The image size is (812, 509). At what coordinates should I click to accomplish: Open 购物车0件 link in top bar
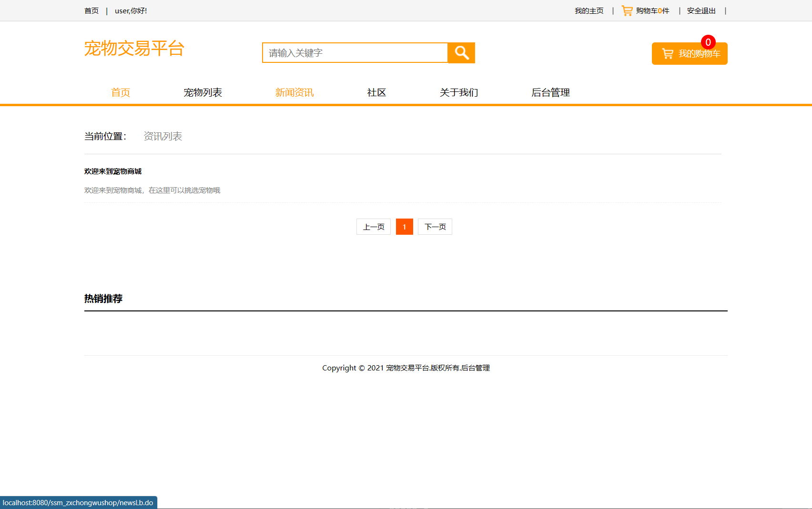[x=651, y=10]
